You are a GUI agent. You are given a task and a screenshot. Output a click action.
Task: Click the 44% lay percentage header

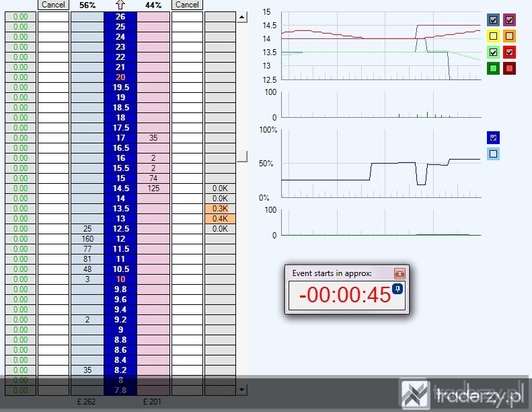pyautogui.click(x=153, y=5)
